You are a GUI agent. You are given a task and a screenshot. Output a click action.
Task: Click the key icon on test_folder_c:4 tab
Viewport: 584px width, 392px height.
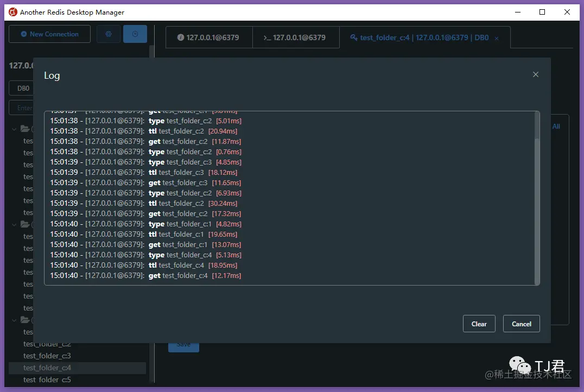[x=354, y=37]
